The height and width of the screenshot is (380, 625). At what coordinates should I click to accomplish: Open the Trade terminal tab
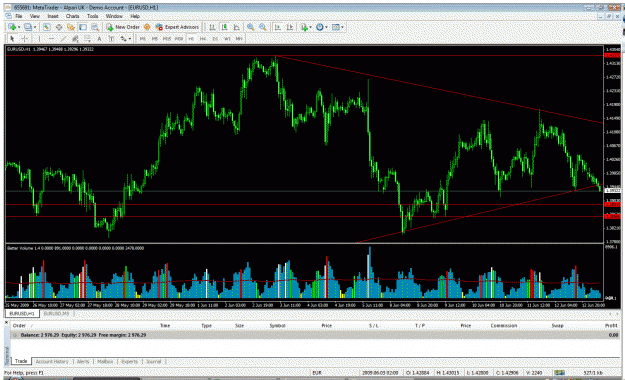pyautogui.click(x=21, y=361)
